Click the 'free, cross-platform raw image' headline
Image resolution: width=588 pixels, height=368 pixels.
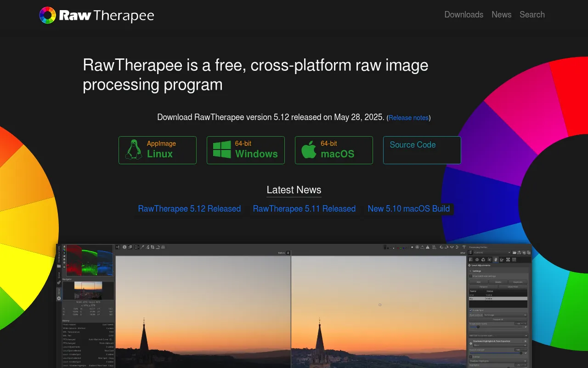tap(255, 75)
